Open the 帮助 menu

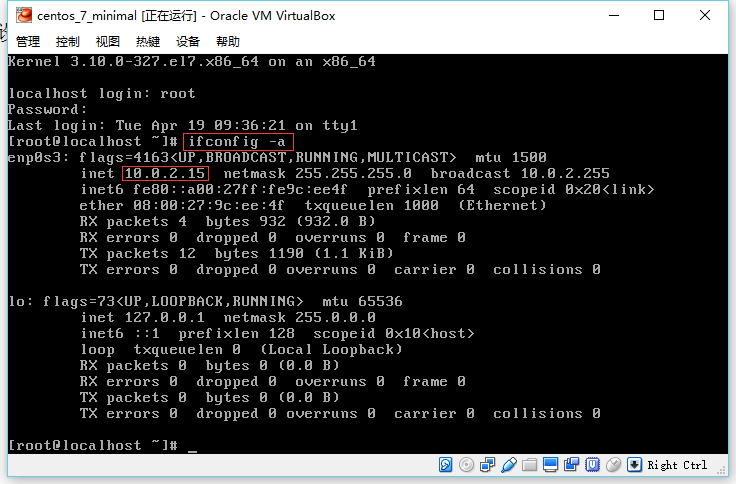(228, 42)
